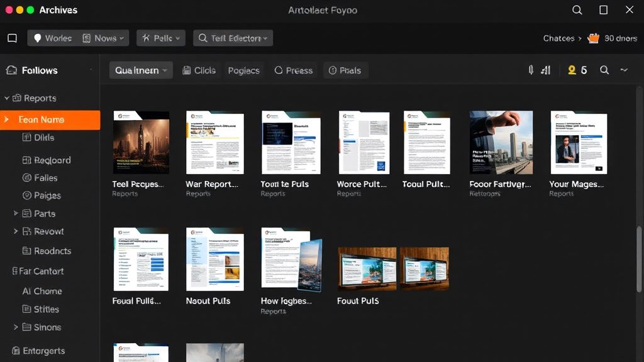644x362 pixels.
Task: Click the Chatces breadcrumb link
Action: [558, 38]
